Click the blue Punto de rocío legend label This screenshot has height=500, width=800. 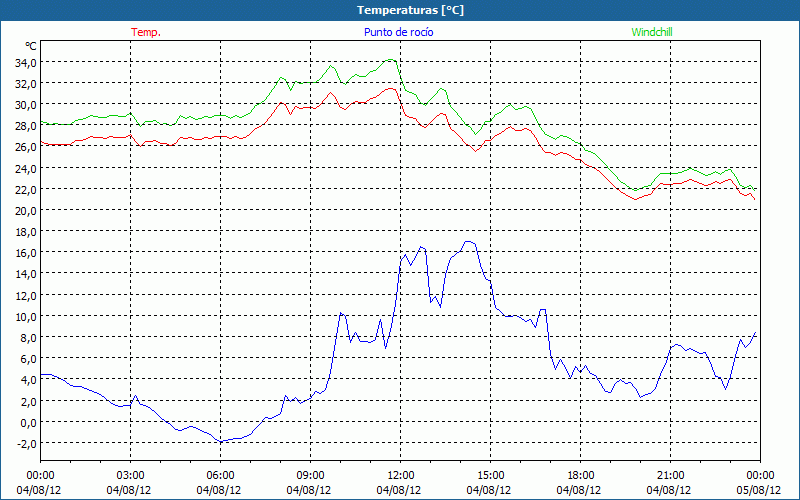[398, 32]
